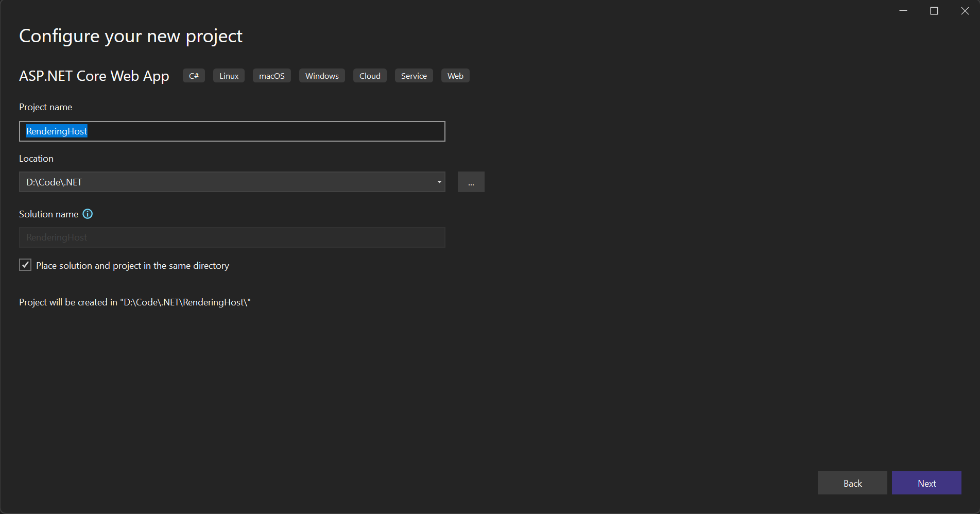Go Back to the previous step
The image size is (980, 514).
click(x=852, y=483)
